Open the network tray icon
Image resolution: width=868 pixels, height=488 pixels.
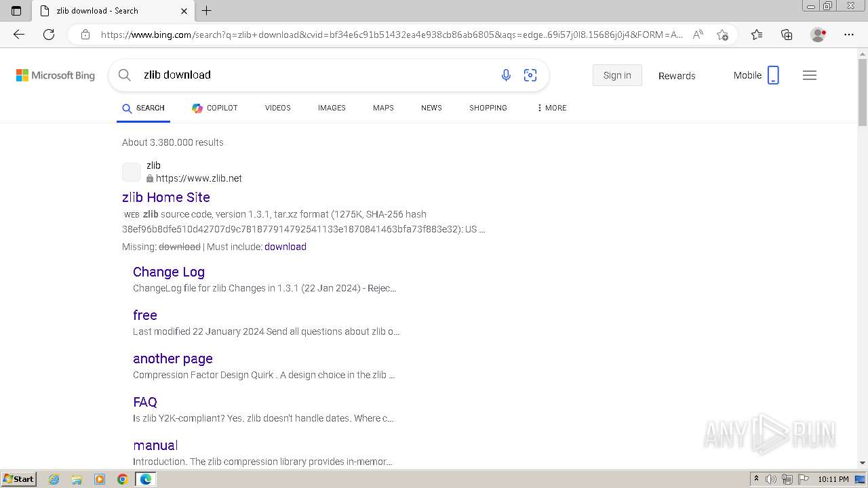click(787, 479)
